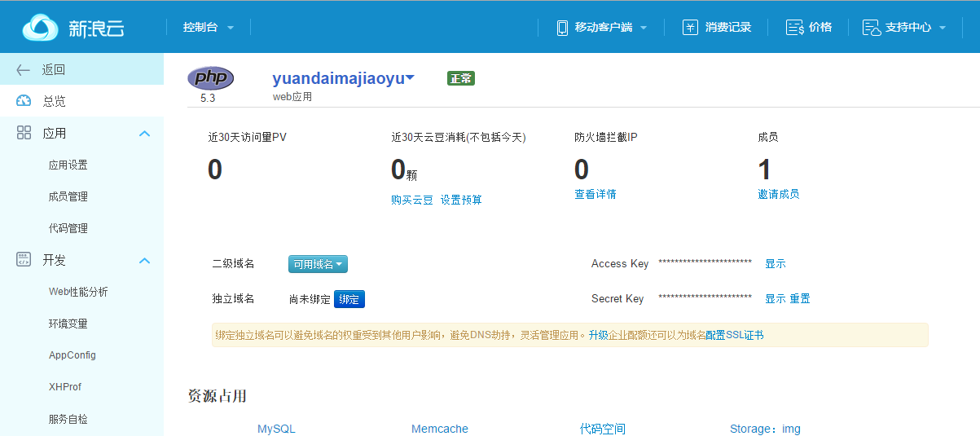Click the 价格 price list icon
The height and width of the screenshot is (436, 980).
point(795,28)
